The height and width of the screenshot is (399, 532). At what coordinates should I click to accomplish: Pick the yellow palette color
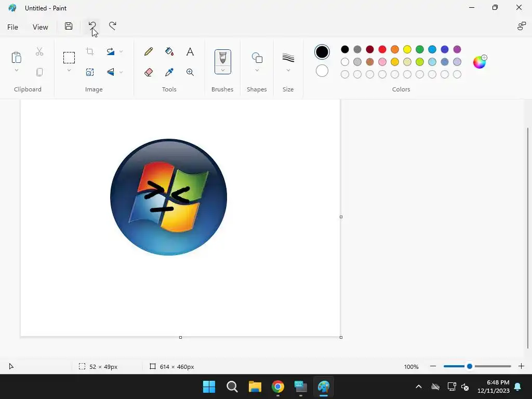coord(407,49)
